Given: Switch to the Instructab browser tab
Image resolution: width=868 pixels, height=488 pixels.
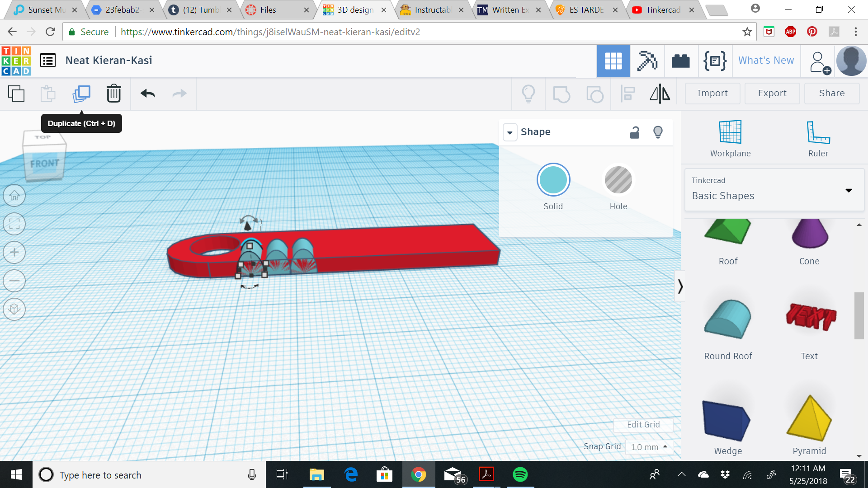Looking at the screenshot, I should (433, 9).
